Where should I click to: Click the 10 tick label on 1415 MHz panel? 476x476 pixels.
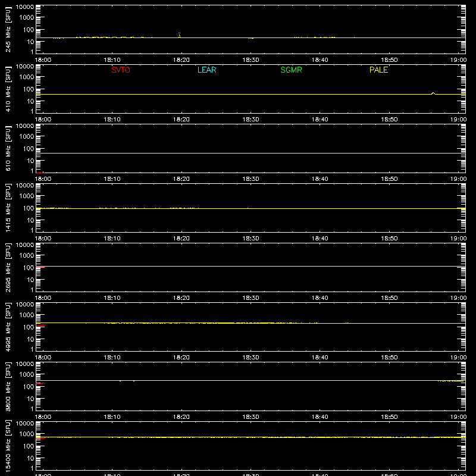(30, 220)
